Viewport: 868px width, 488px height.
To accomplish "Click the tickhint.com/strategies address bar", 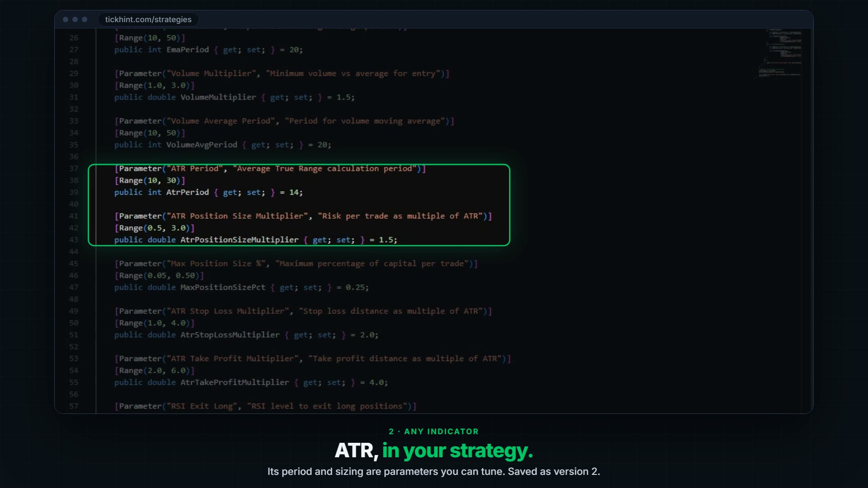I will click(148, 19).
